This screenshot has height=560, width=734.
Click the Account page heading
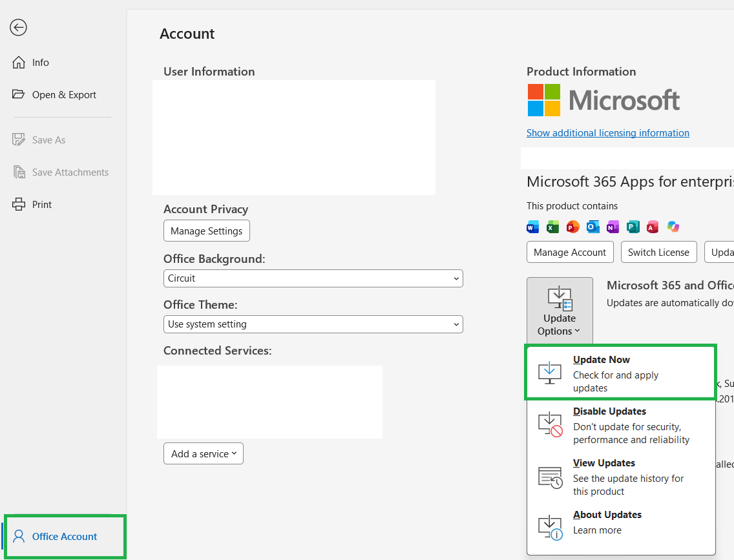point(187,34)
